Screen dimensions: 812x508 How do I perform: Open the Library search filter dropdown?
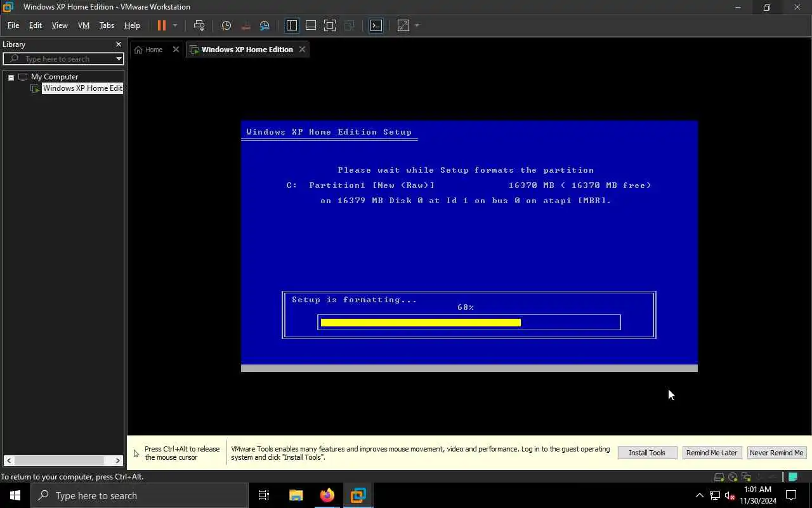click(119, 59)
